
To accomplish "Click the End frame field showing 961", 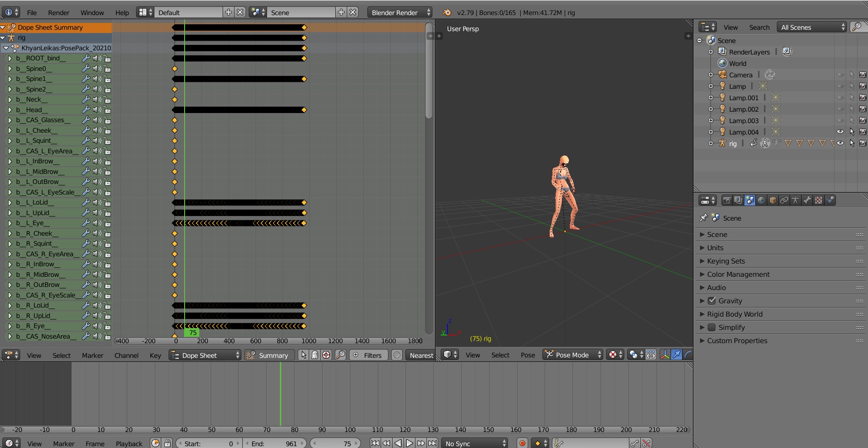I will (x=274, y=443).
